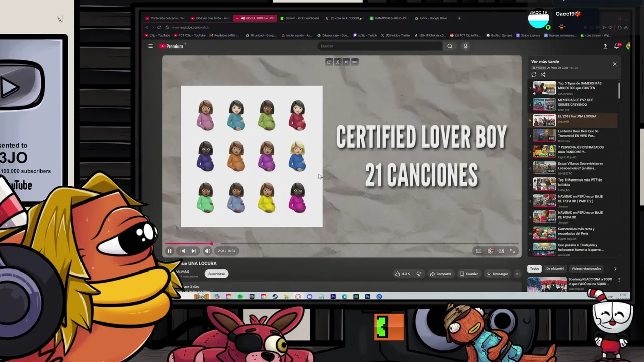
Task: Select playlist item EL 2018 fue UNA LOCURA
Action: [574, 119]
